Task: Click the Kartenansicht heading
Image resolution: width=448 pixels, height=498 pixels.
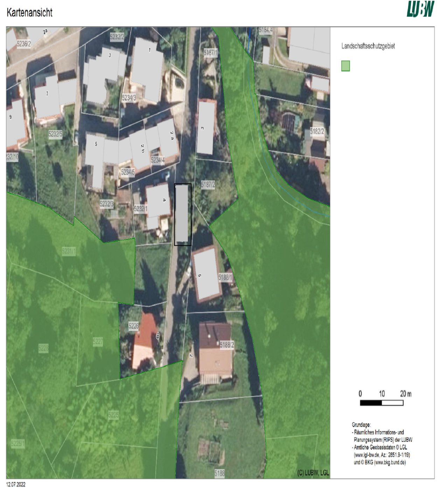Action: click(x=29, y=13)
